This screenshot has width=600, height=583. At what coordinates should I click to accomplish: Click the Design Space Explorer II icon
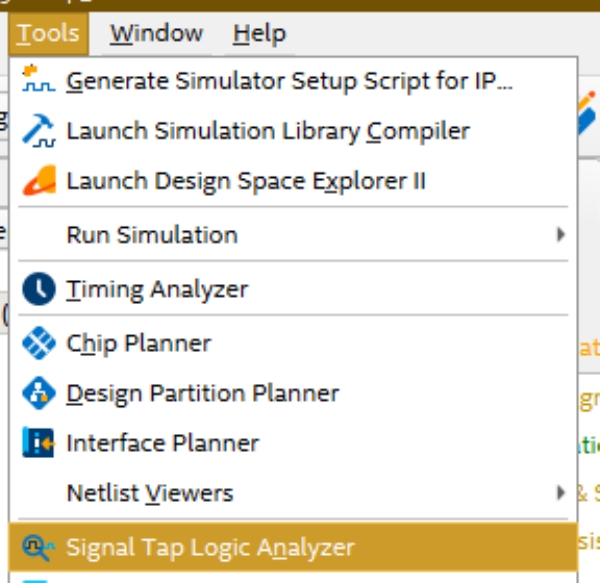39,181
